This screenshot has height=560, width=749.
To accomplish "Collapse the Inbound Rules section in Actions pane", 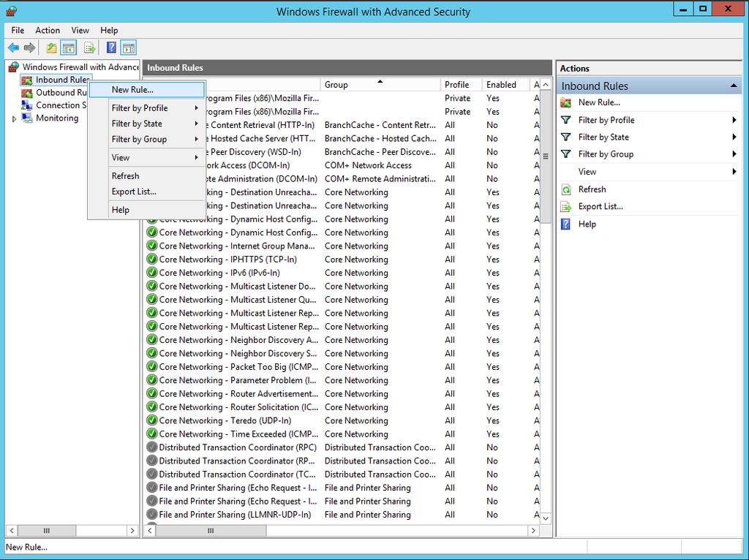I will coord(733,86).
